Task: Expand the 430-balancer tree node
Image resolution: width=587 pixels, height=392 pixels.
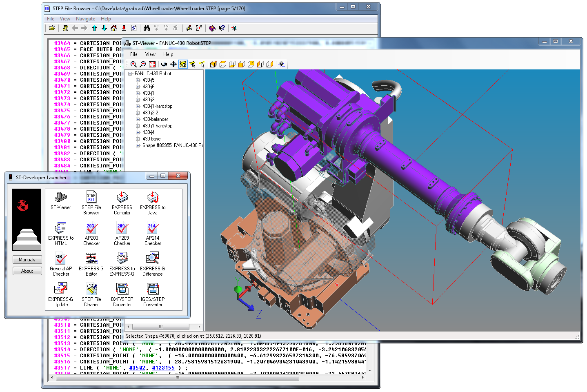Action: (138, 119)
